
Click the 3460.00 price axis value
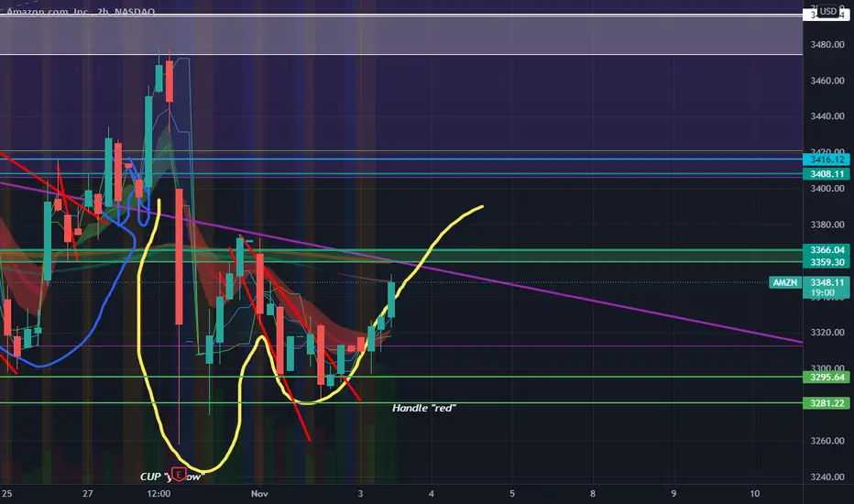(827, 81)
